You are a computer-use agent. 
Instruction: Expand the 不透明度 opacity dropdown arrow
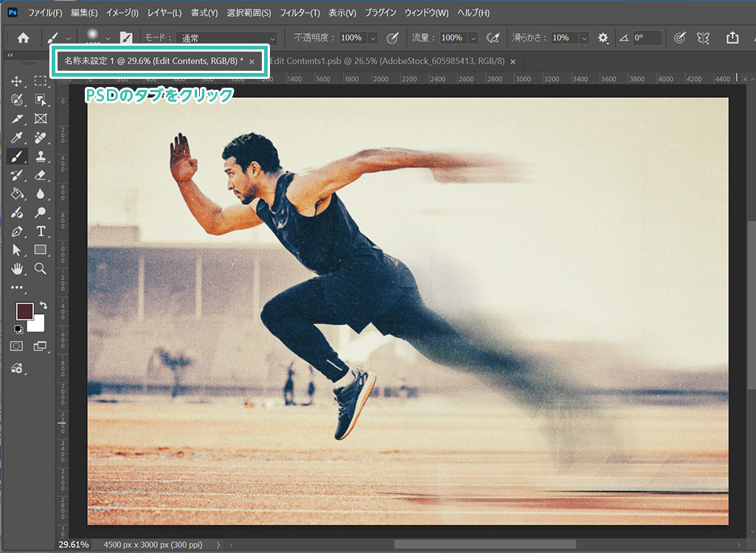[372, 38]
